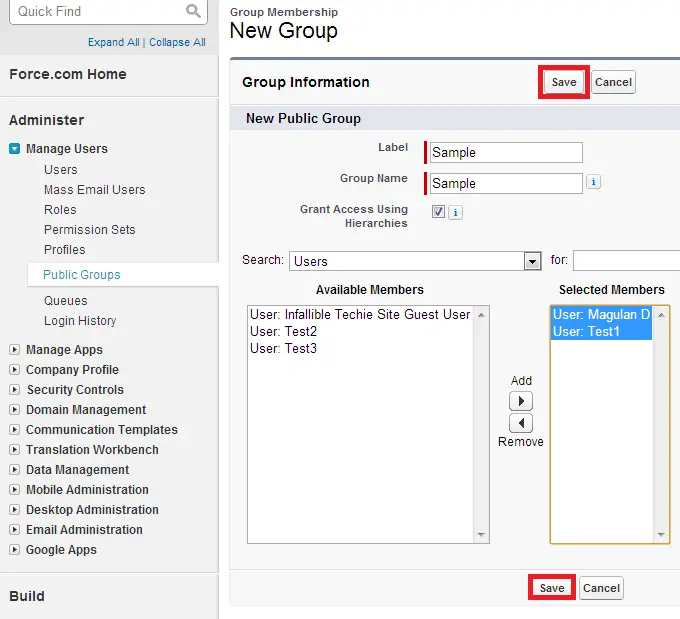
Task: Open the Search type dropdown
Action: [x=532, y=262]
